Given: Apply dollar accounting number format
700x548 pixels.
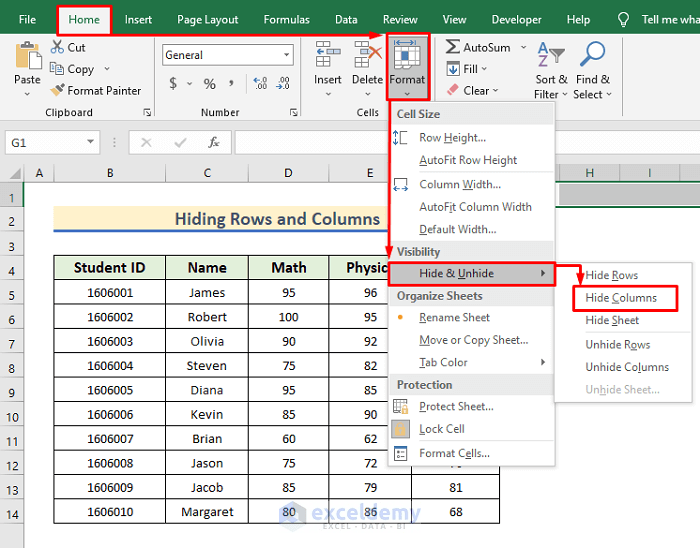Looking at the screenshot, I should [173, 83].
